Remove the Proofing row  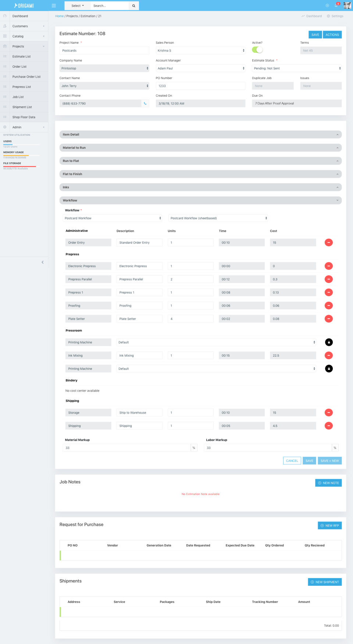click(x=329, y=305)
